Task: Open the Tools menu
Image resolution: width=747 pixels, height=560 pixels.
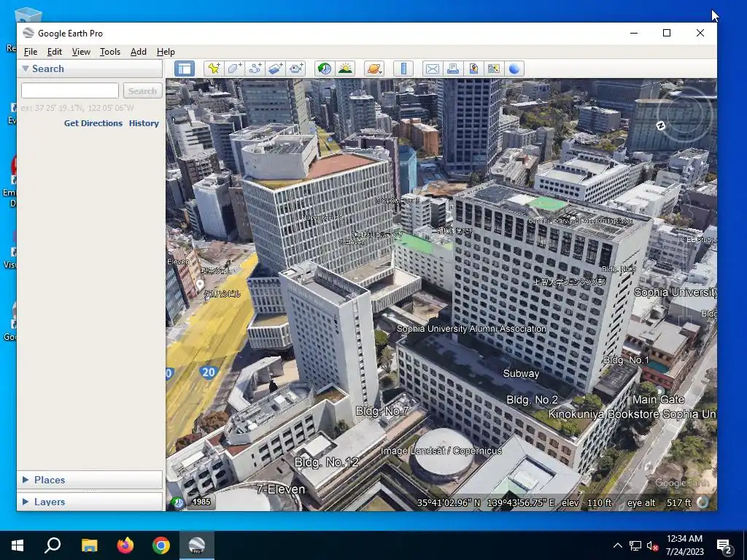Action: tap(110, 52)
